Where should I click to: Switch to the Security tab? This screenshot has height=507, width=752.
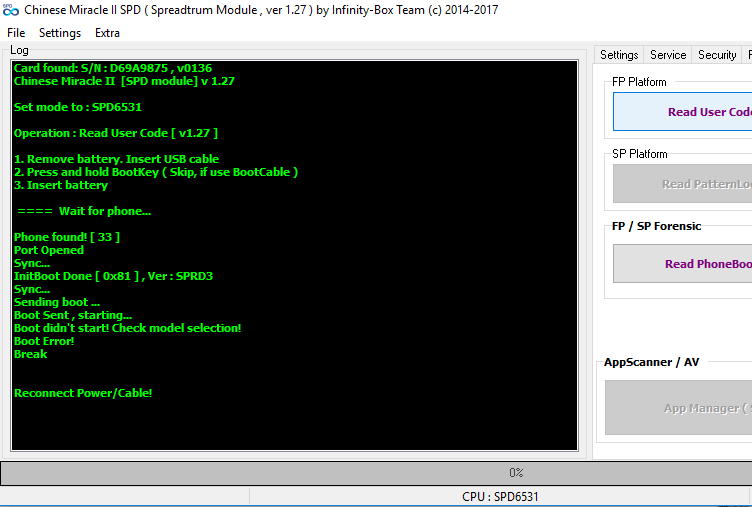click(x=717, y=55)
